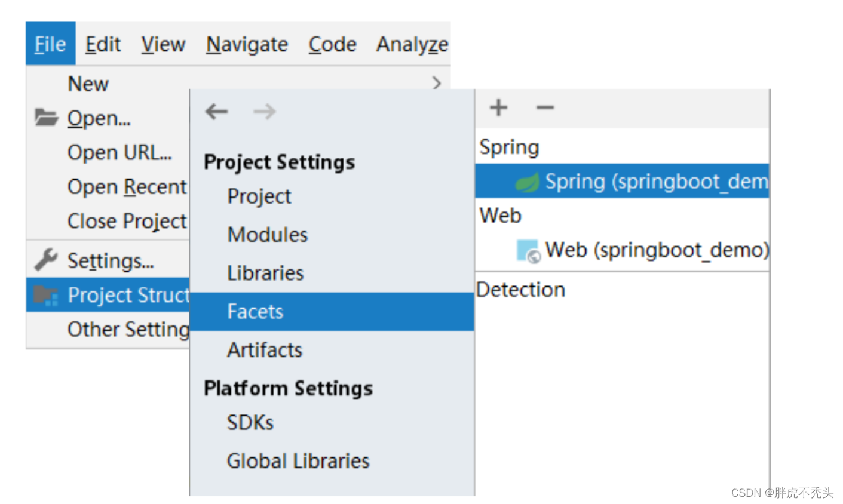Click the Platform Settings heading

click(288, 388)
